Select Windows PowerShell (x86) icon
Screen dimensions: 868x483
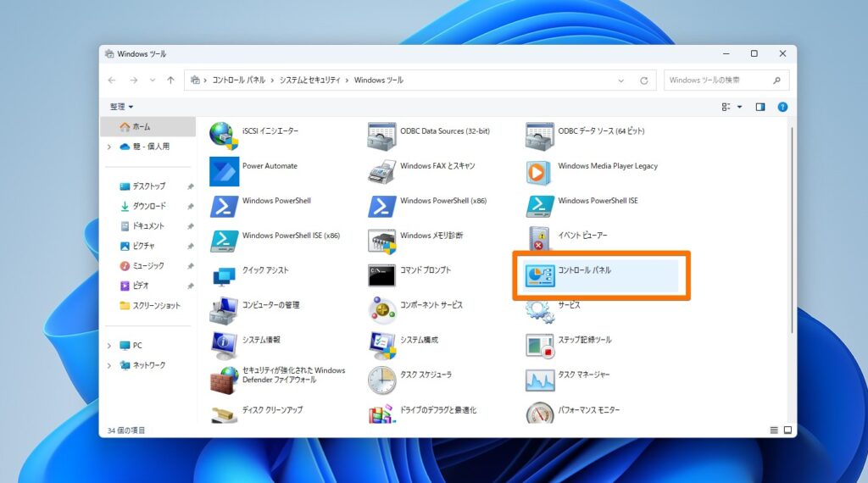click(x=382, y=207)
